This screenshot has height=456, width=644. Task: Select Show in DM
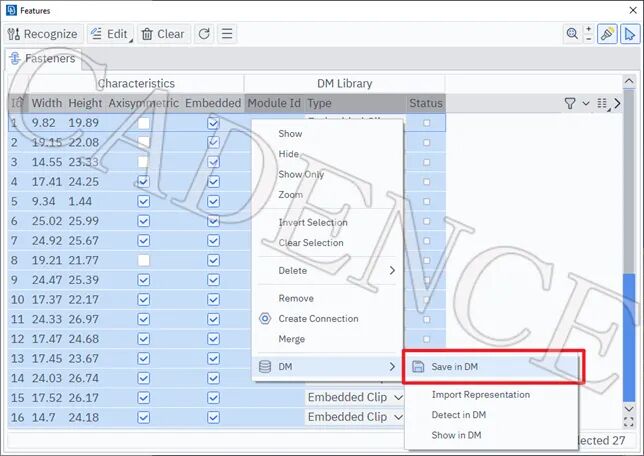click(492, 435)
